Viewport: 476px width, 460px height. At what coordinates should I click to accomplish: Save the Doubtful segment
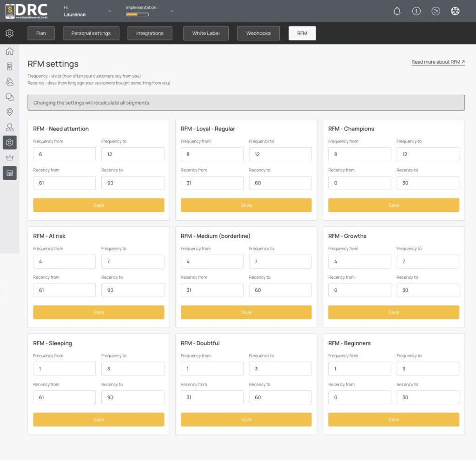[x=246, y=419]
